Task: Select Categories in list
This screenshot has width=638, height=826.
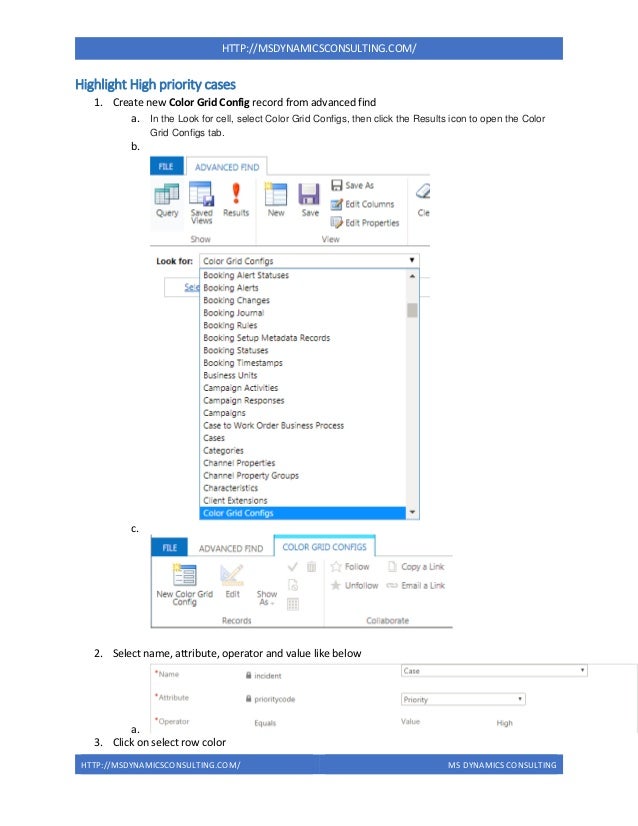Action: coord(223,450)
